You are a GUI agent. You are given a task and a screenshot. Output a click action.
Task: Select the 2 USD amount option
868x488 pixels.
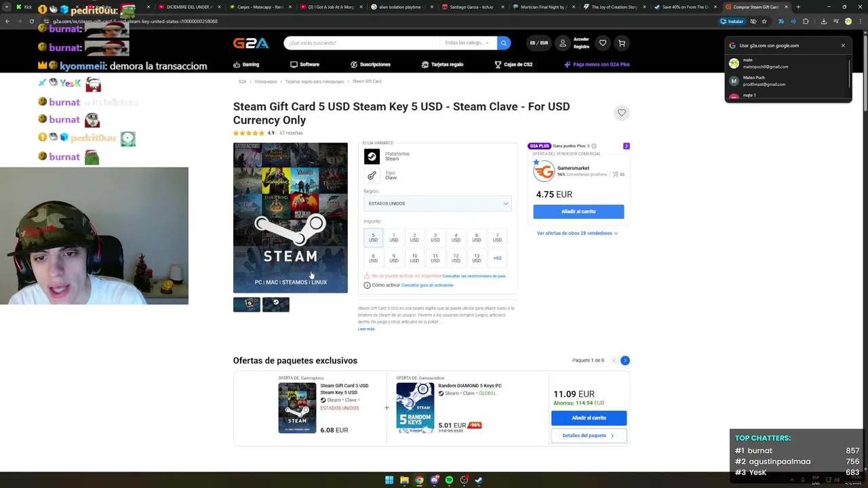point(414,238)
